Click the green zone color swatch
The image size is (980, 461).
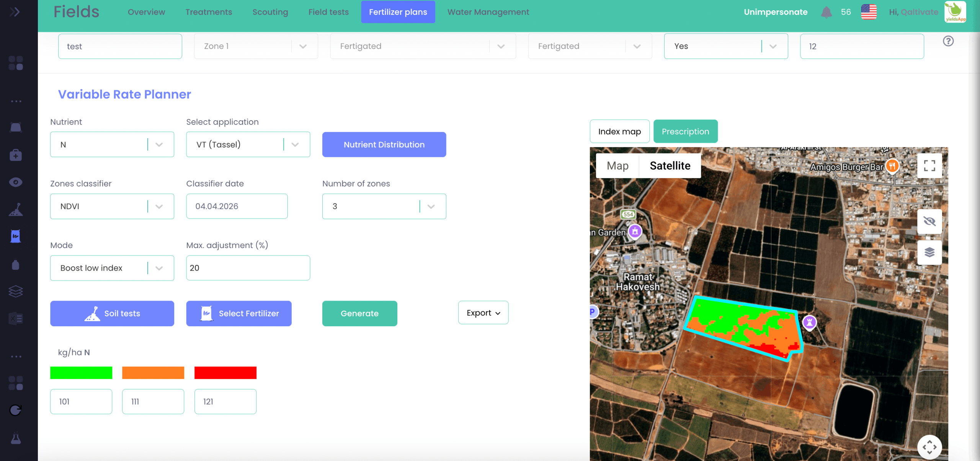tap(81, 373)
